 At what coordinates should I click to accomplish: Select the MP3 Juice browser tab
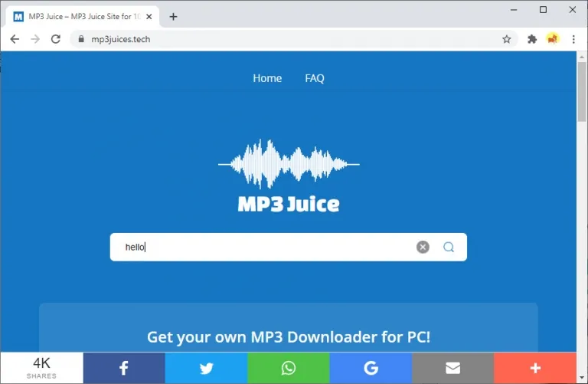(83, 17)
